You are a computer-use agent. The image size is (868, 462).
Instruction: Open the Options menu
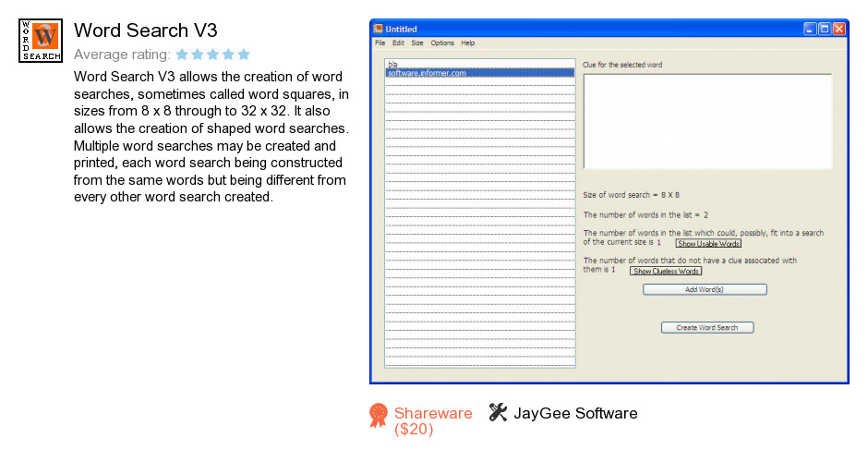click(x=442, y=43)
